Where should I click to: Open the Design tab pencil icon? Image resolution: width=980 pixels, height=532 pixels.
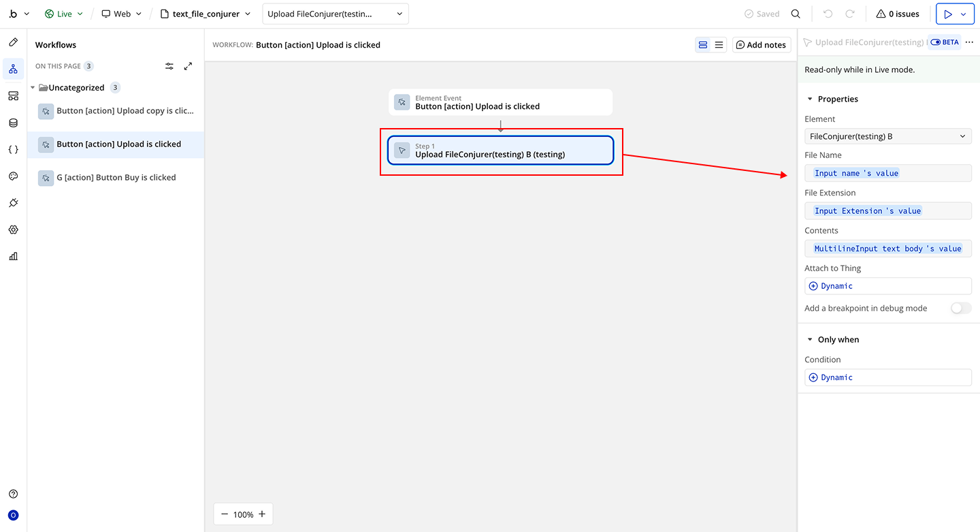13,42
